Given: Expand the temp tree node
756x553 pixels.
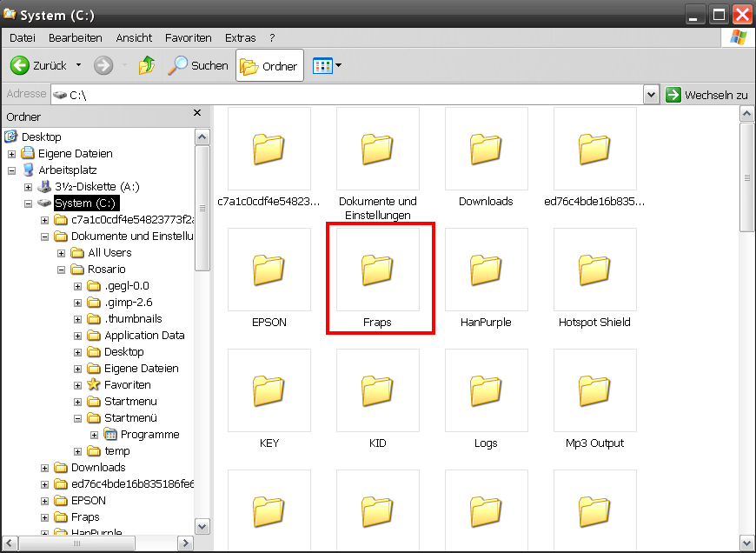Looking at the screenshot, I should tap(77, 451).
